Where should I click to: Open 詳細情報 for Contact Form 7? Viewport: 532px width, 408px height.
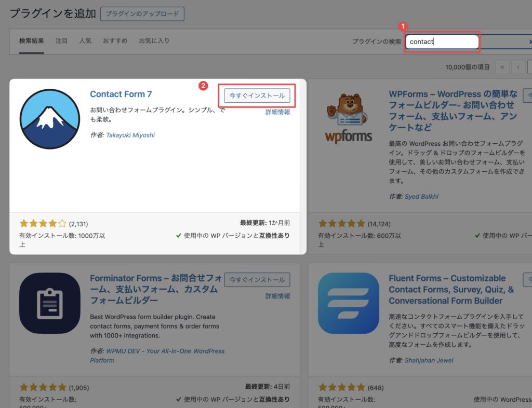277,112
